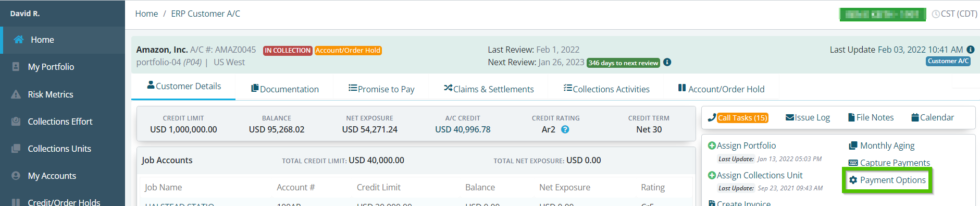This screenshot has width=980, height=206.
Task: Click the Customer Details person icon
Action: 151,84
